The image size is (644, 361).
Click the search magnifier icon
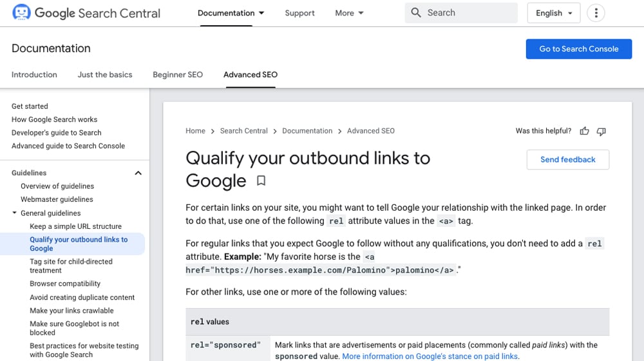(x=416, y=13)
